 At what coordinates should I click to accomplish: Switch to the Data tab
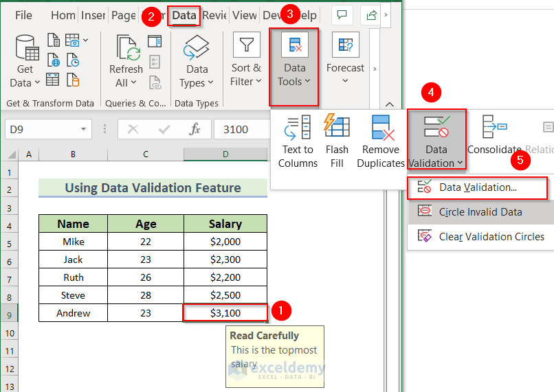(184, 16)
